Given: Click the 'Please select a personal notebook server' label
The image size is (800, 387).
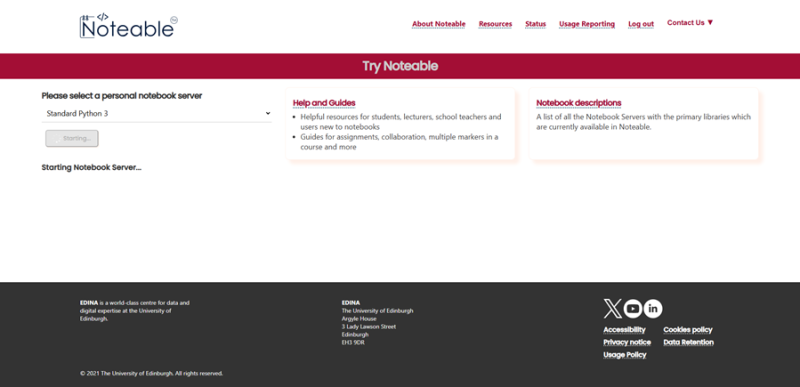Looking at the screenshot, I should [x=122, y=96].
